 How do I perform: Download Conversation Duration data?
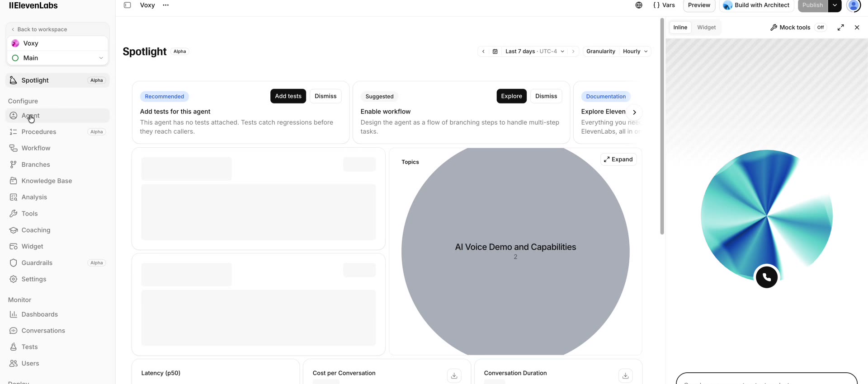click(625, 376)
